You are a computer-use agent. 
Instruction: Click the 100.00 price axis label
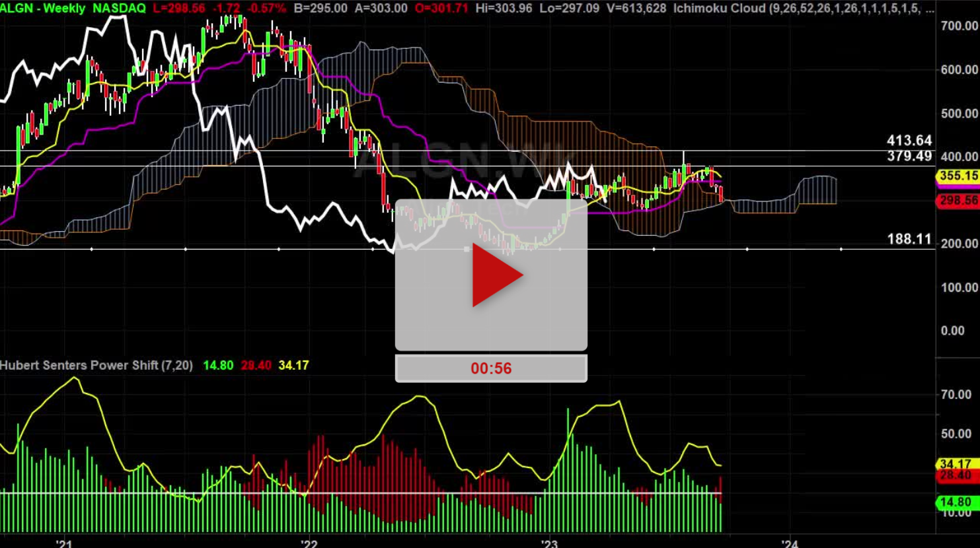(960, 287)
